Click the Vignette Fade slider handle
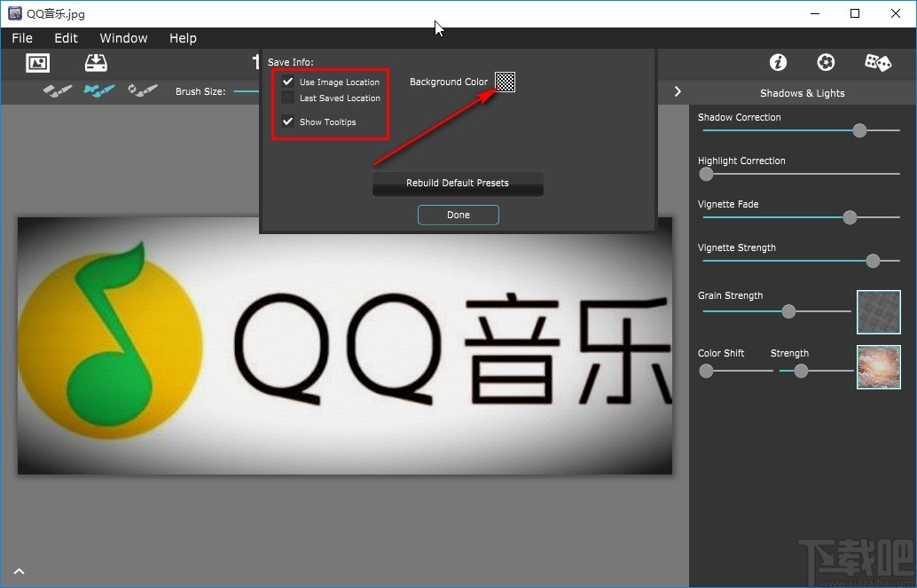This screenshot has width=917, height=588. click(850, 217)
